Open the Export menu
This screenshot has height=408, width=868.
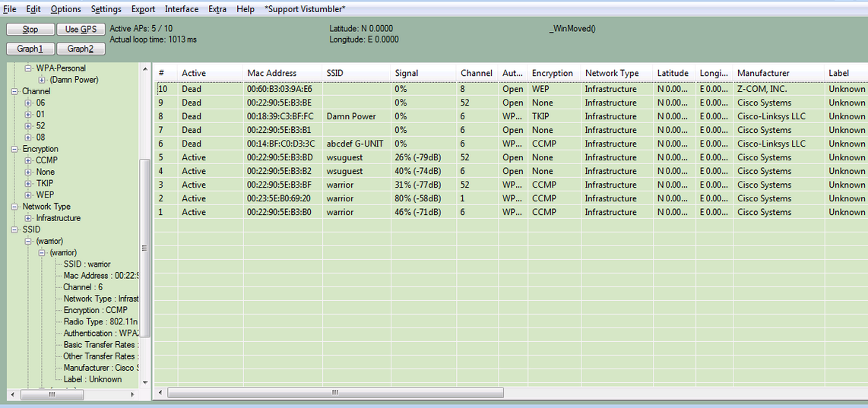tap(143, 9)
